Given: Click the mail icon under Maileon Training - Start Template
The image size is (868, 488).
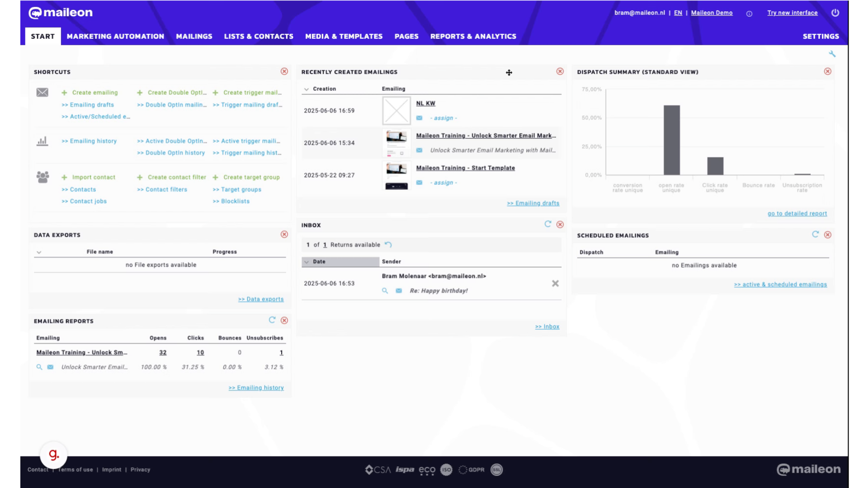Looking at the screenshot, I should 420,183.
